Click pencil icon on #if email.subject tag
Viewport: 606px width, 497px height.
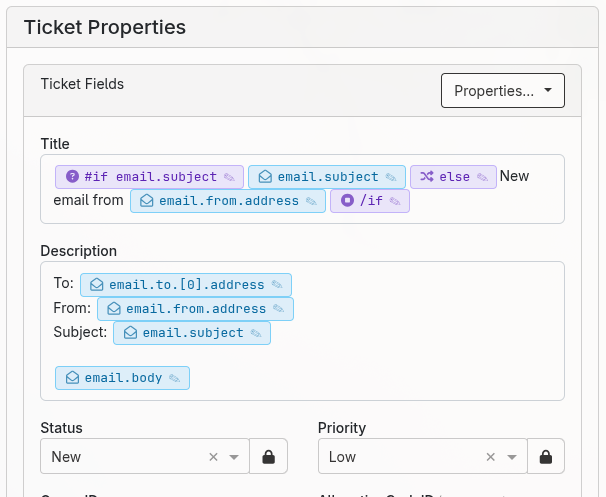[229, 177]
